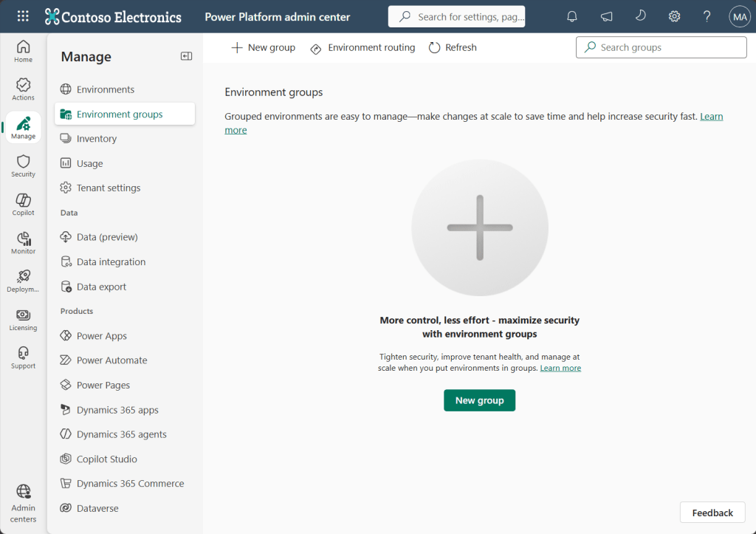Open Environments page
Screen dimensions: 756x534
(125, 89)
